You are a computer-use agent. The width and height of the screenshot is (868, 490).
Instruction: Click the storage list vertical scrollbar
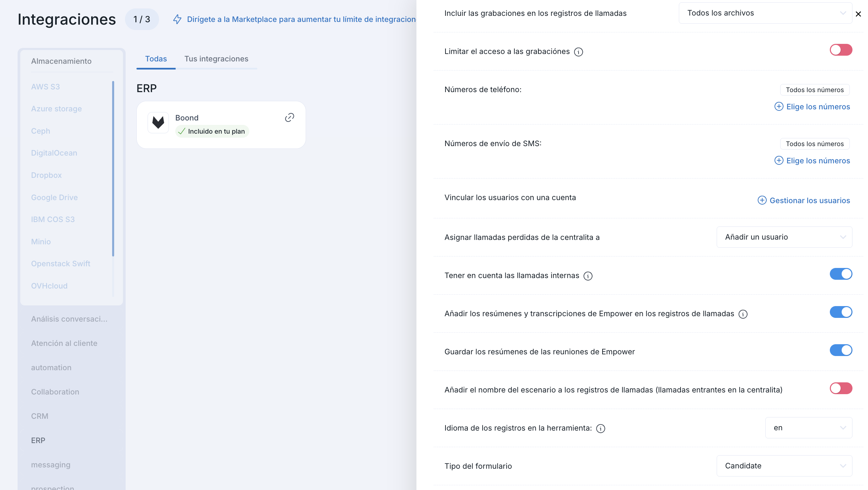(113, 169)
